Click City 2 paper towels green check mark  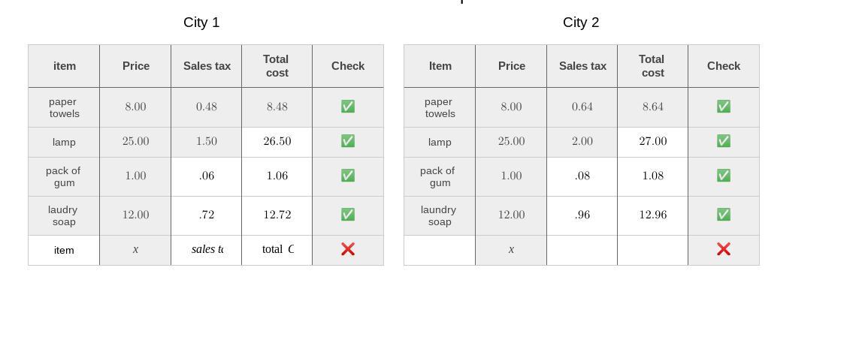point(724,107)
